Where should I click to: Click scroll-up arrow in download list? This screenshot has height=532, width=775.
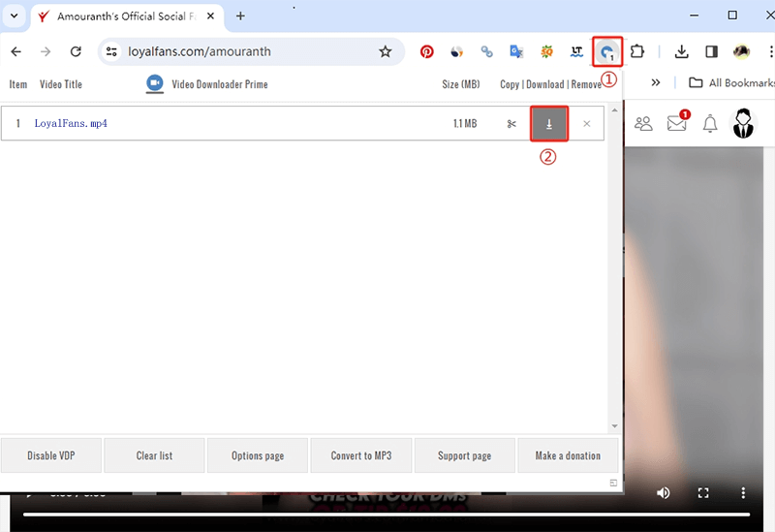(614, 110)
